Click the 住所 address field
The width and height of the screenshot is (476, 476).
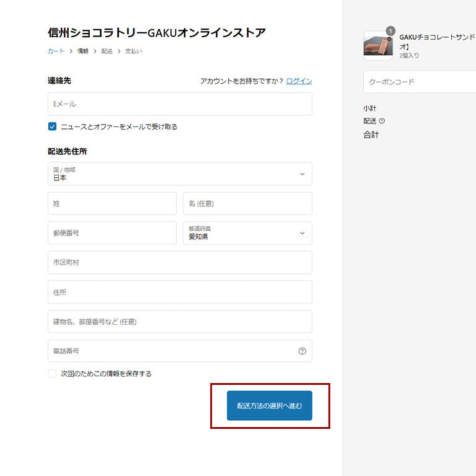pyautogui.click(x=180, y=292)
